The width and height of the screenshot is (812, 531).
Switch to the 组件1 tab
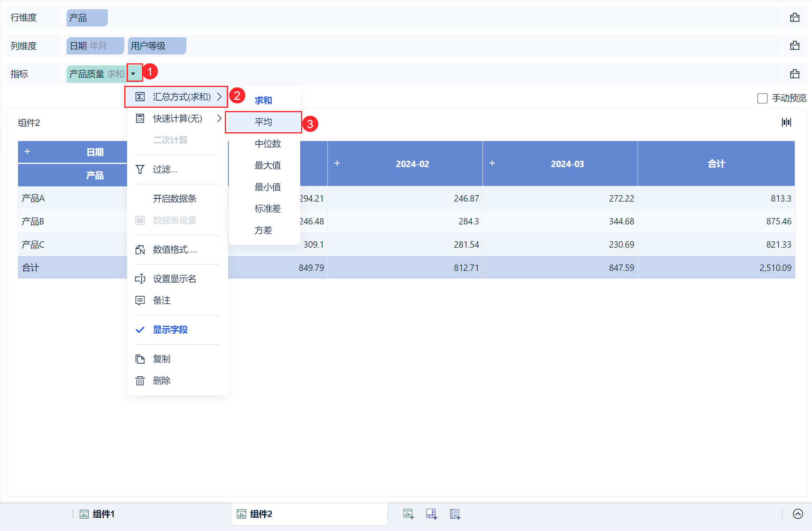pos(103,514)
